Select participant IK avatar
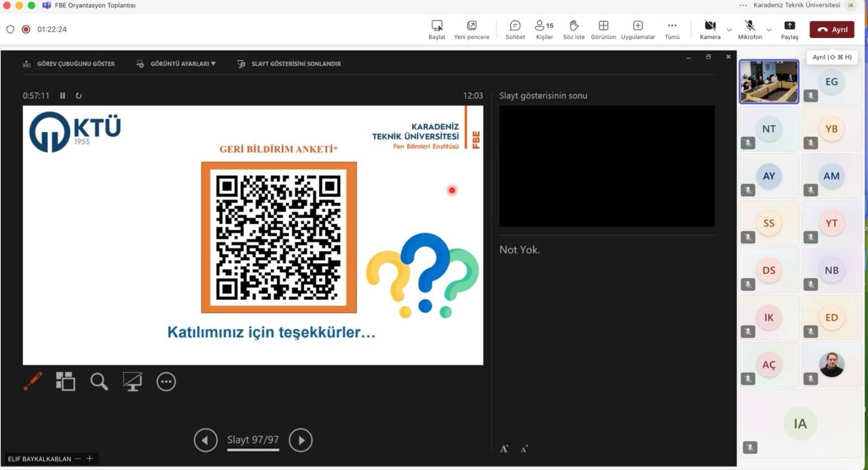This screenshot has width=868, height=470. pos(769,317)
